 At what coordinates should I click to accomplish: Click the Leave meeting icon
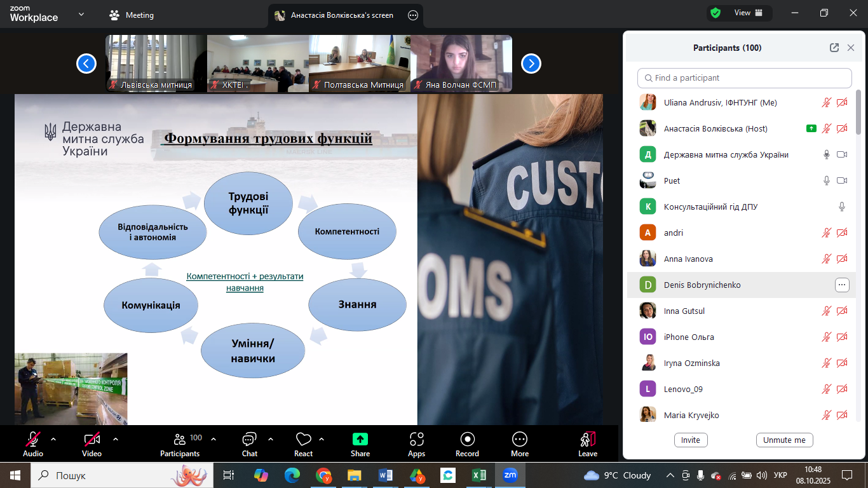coord(587,439)
